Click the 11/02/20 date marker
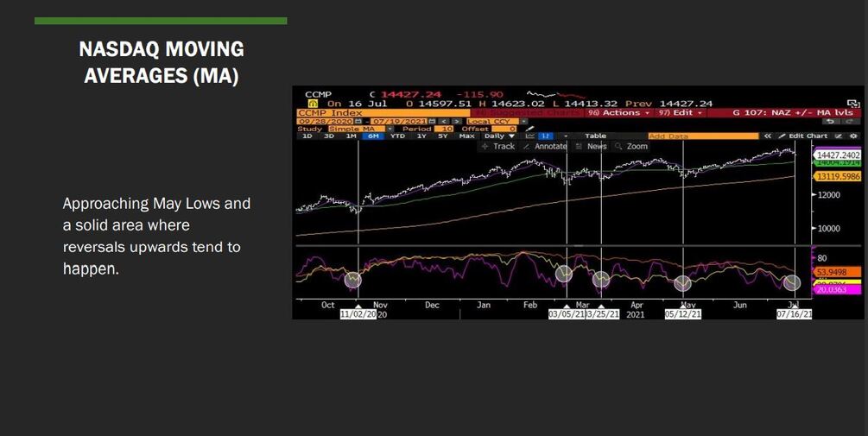Viewport: 868px width, 436px height. [x=358, y=314]
